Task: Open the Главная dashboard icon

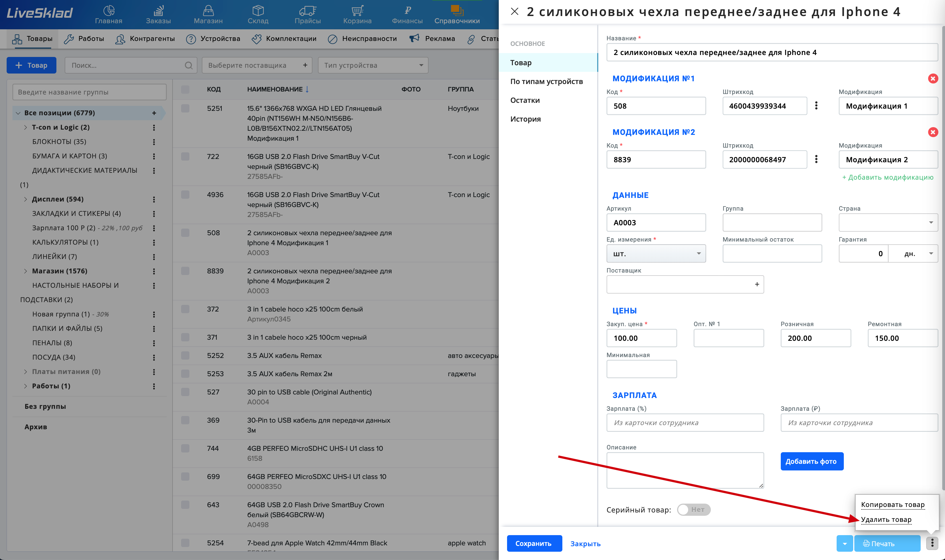Action: (x=109, y=11)
